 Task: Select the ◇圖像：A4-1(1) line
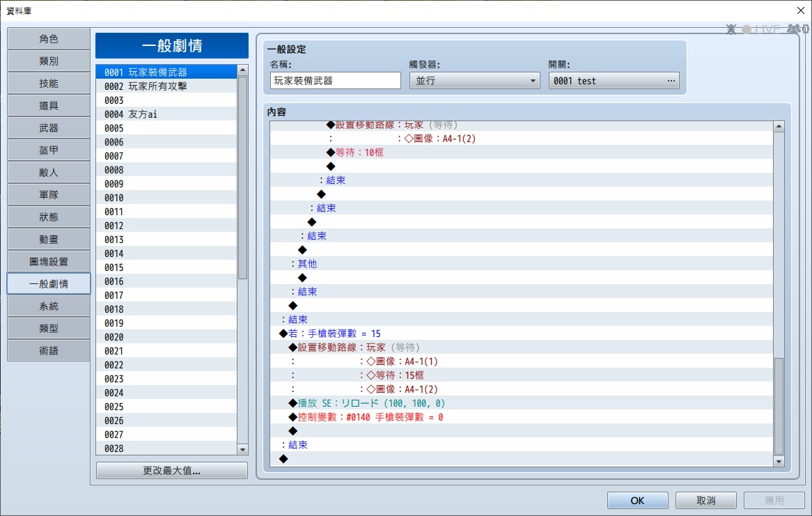click(x=522, y=361)
